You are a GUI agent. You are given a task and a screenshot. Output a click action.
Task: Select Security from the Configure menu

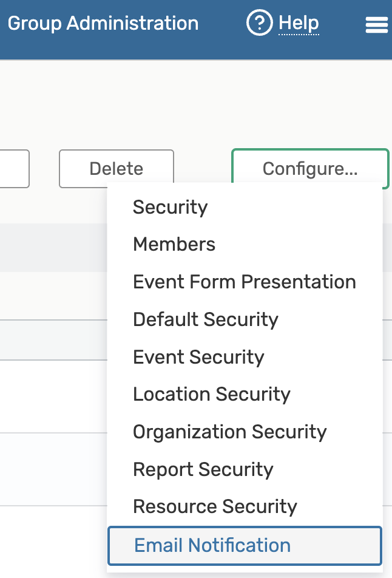[170, 207]
